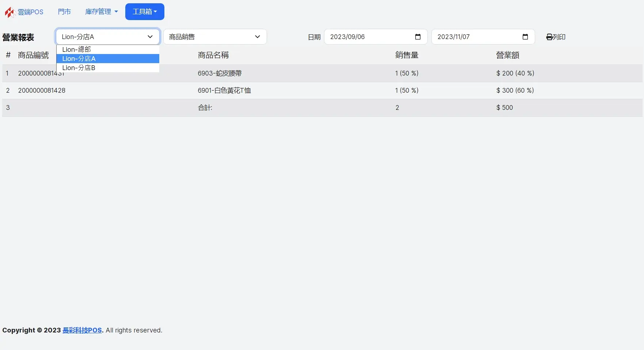Go to 雲端POS home via brand text
The height and width of the screenshot is (350, 644).
30,12
